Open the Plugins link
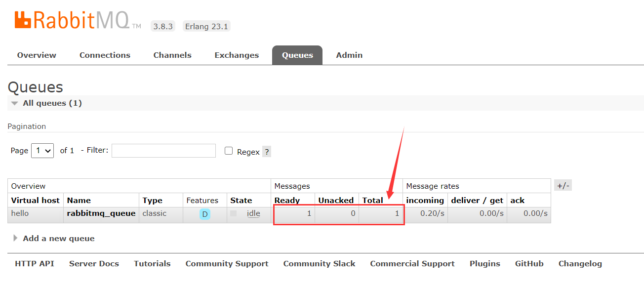 (484, 264)
